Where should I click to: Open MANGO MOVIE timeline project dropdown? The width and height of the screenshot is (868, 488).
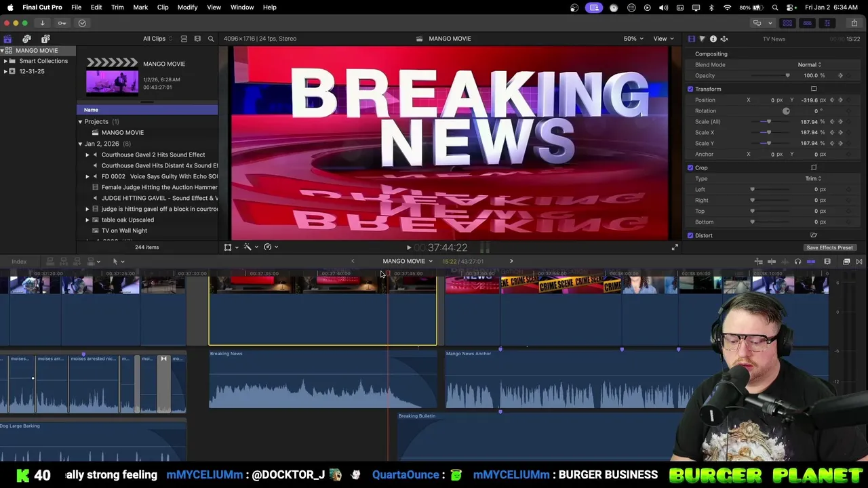pyautogui.click(x=408, y=261)
